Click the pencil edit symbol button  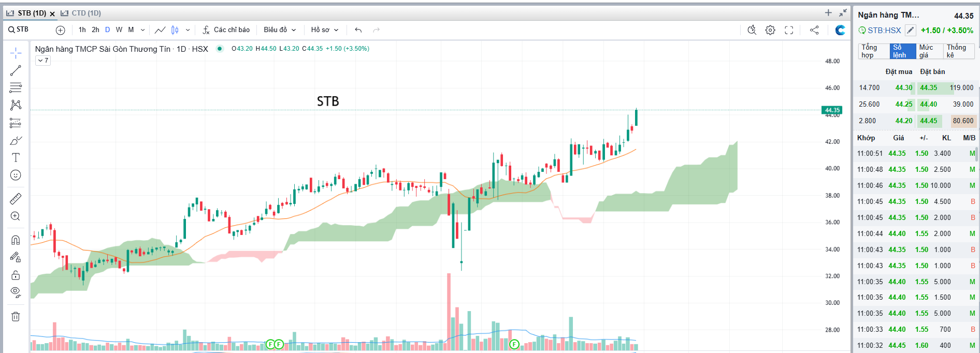coord(910,31)
